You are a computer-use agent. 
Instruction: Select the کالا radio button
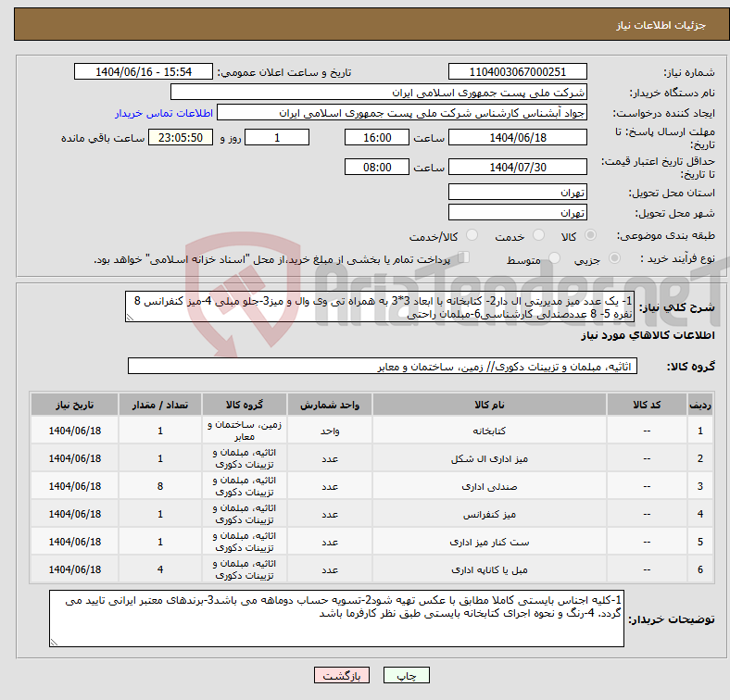590,235
